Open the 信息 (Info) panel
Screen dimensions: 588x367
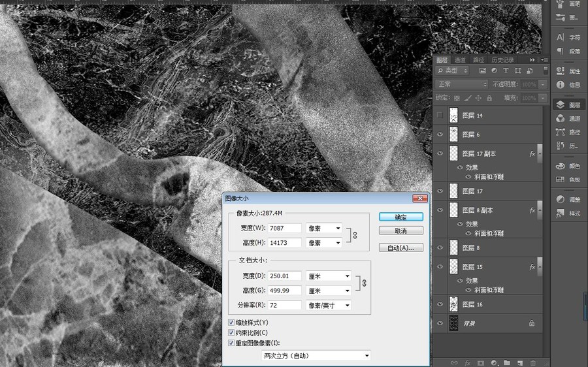pyautogui.click(x=568, y=85)
